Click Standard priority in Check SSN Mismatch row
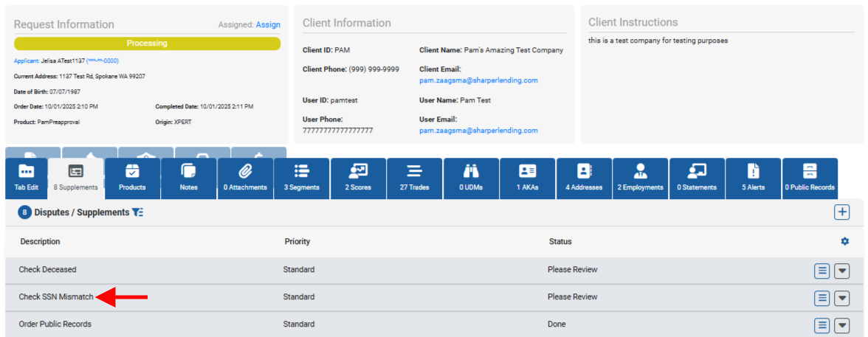Image resolution: width=868 pixels, height=337 pixels. point(299,296)
